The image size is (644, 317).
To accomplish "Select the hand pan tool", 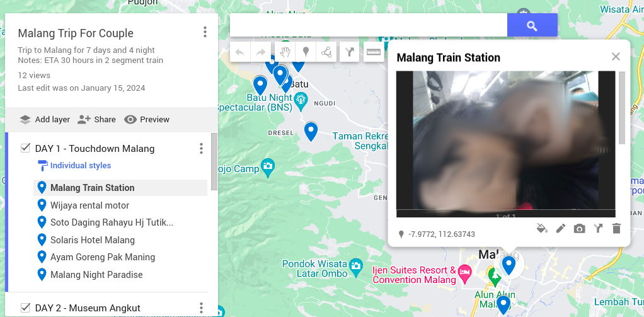I will click(285, 52).
